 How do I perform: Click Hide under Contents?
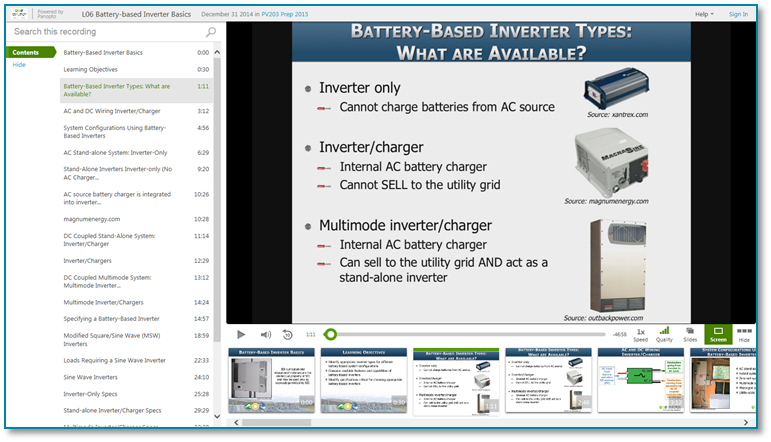tap(19, 65)
